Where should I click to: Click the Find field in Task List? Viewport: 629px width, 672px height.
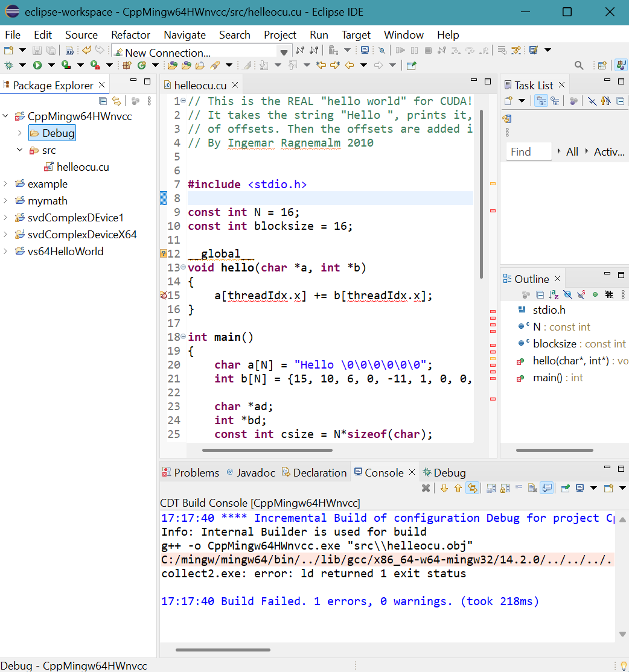point(529,152)
